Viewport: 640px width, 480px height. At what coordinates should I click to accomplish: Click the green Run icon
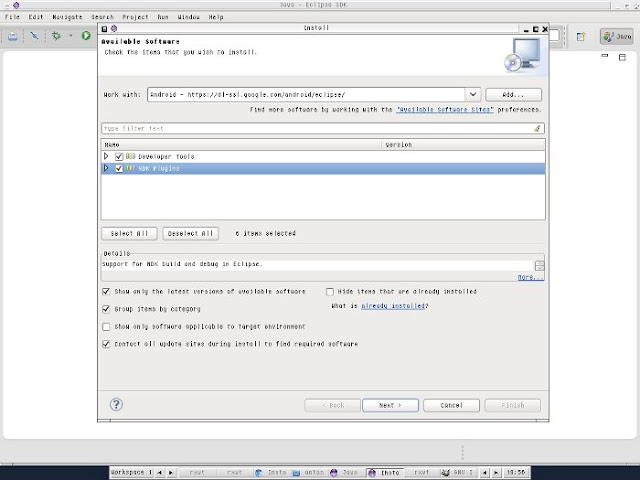[x=86, y=36]
